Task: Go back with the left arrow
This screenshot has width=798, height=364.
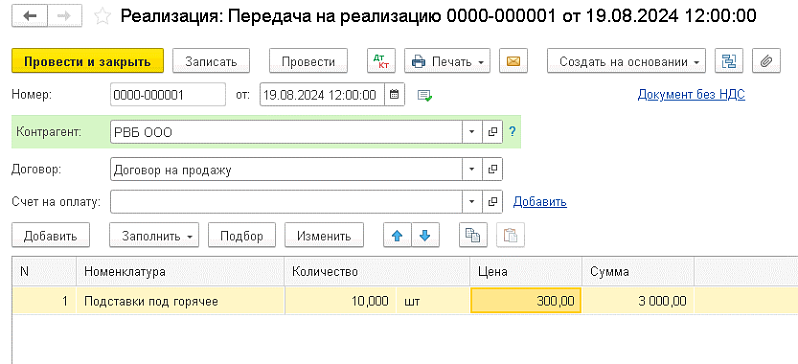Action: tap(30, 16)
